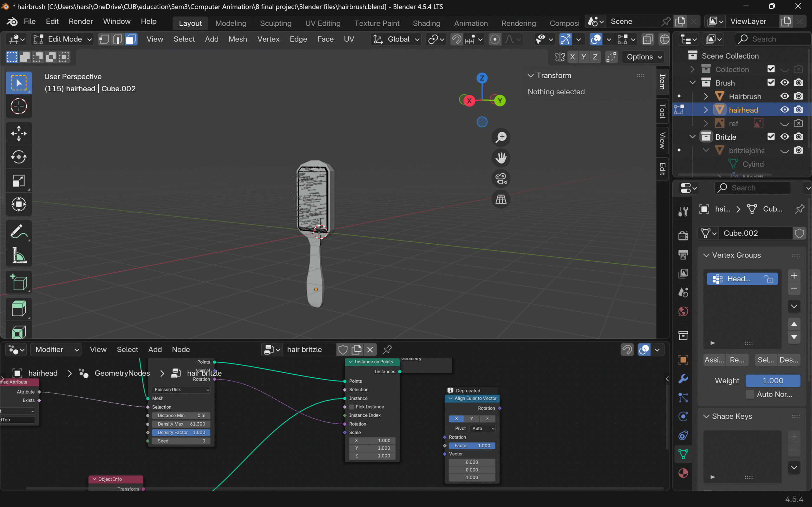This screenshot has width=812, height=507.
Task: Choose the Measure tool
Action: point(18,256)
